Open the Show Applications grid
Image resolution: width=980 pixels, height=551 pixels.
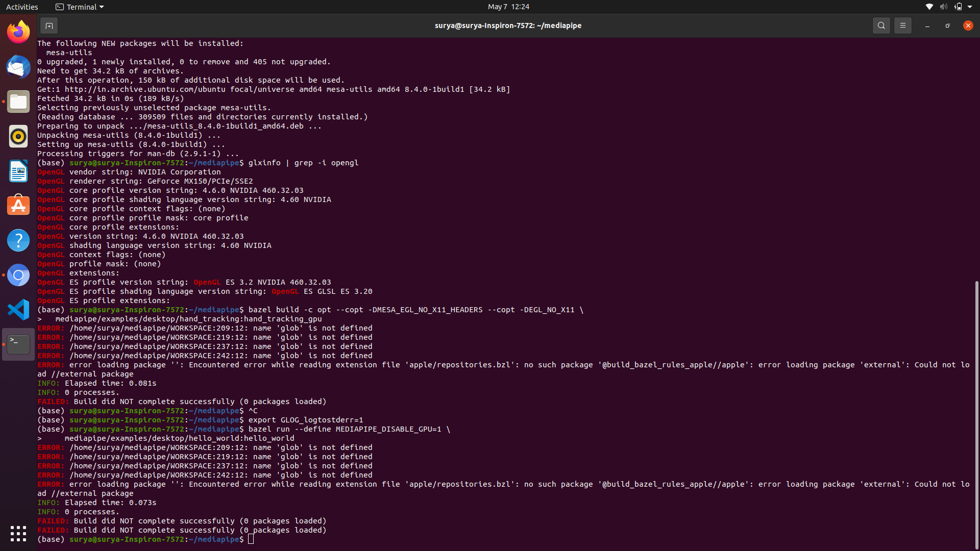[18, 534]
